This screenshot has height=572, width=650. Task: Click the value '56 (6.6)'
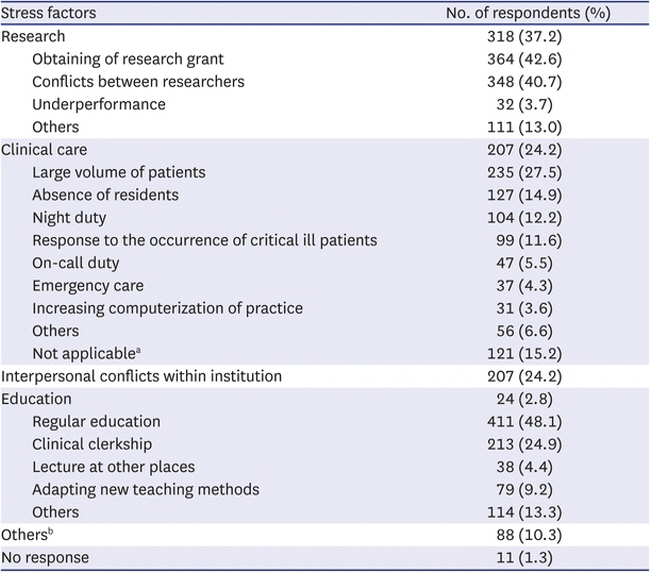[524, 331]
